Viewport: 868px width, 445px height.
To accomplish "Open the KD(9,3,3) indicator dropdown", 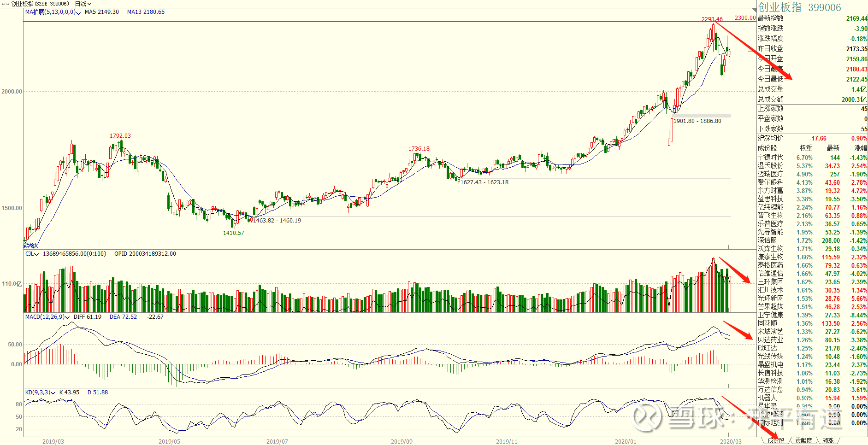I will pos(40,392).
